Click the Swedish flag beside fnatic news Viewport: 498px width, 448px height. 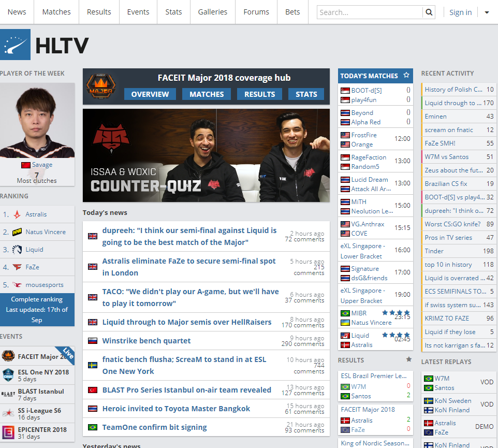93,365
